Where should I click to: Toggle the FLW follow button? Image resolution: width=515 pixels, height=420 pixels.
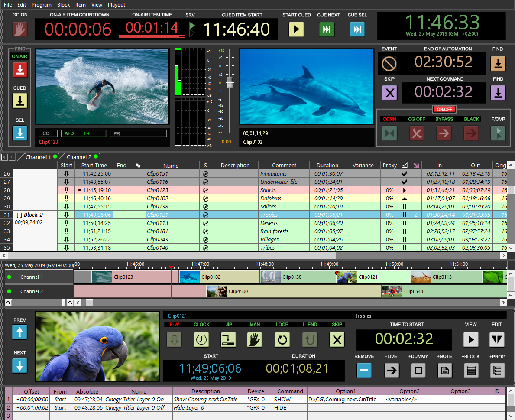click(x=175, y=340)
